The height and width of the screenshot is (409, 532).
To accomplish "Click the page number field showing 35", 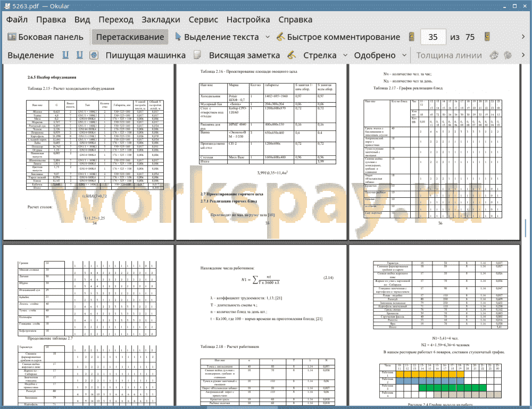I will tap(433, 37).
